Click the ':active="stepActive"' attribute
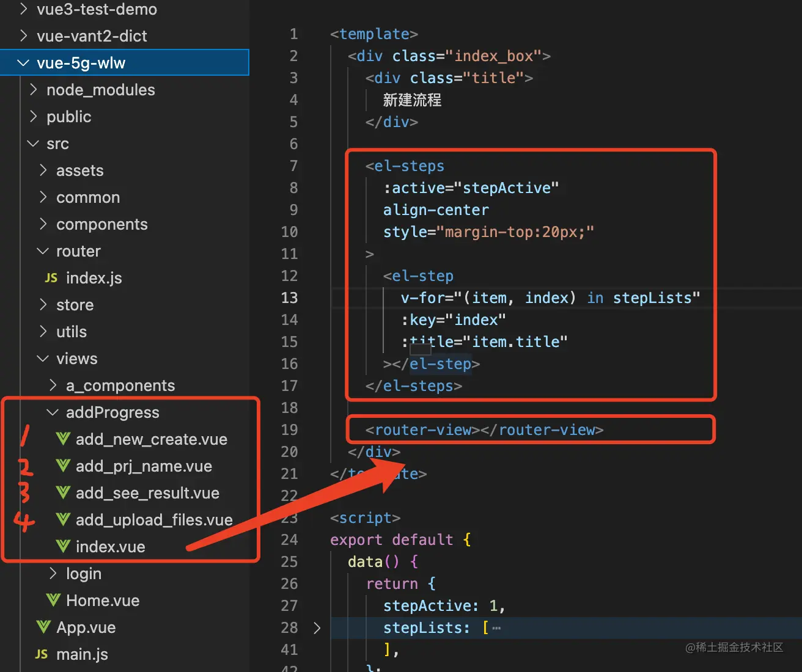The image size is (802, 672). [x=471, y=188]
